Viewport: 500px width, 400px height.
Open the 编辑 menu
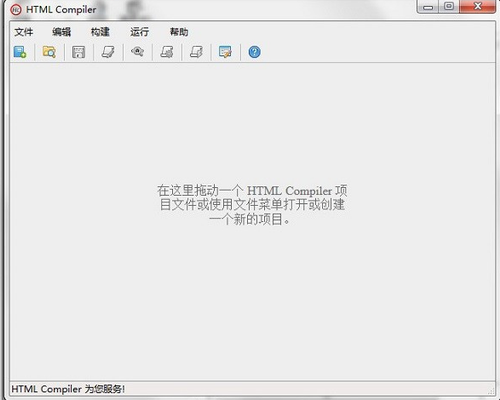[62, 32]
